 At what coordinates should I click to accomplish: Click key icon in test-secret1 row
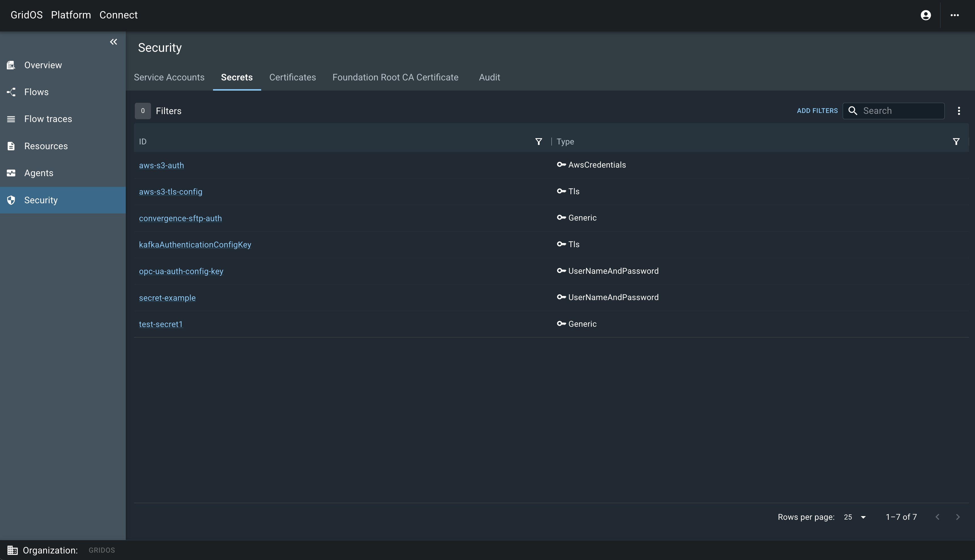point(561,324)
